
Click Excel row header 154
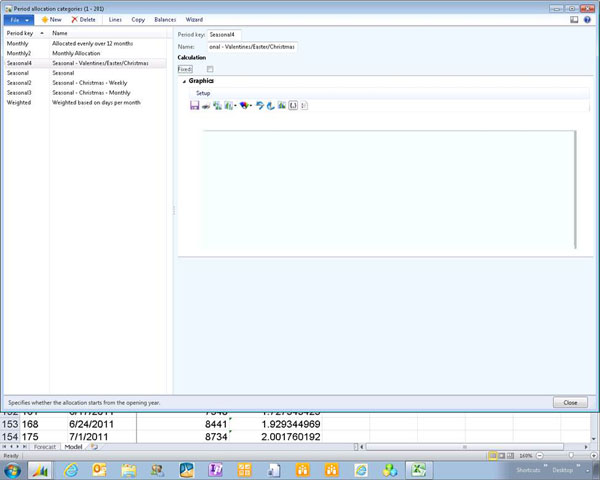coord(10,437)
